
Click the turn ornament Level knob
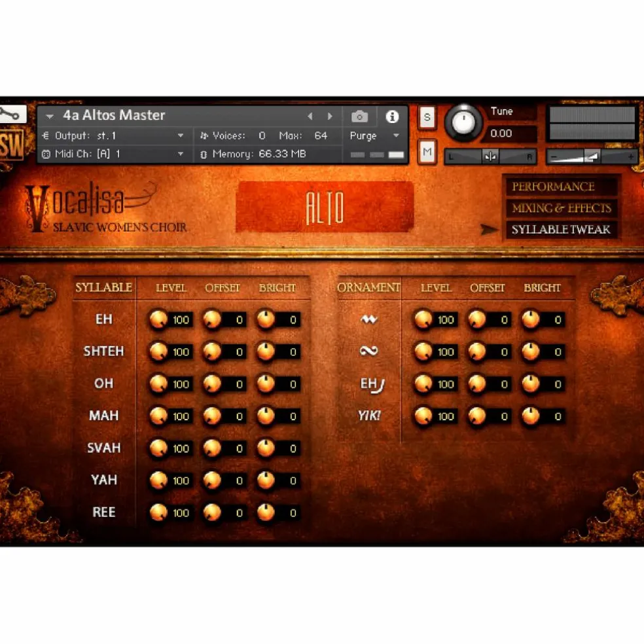pos(423,351)
